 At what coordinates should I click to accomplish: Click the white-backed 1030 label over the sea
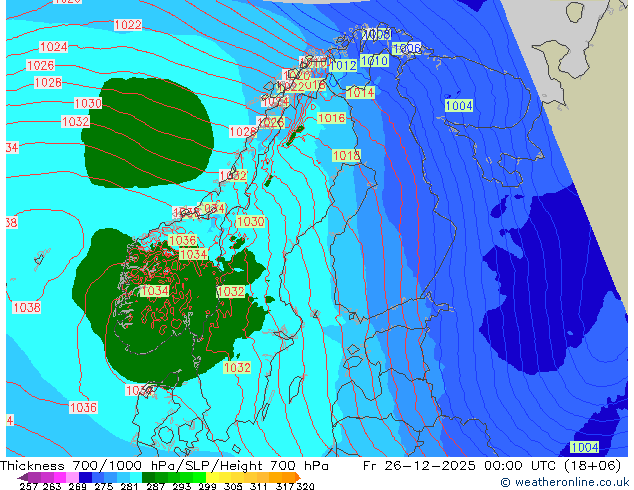point(88,103)
